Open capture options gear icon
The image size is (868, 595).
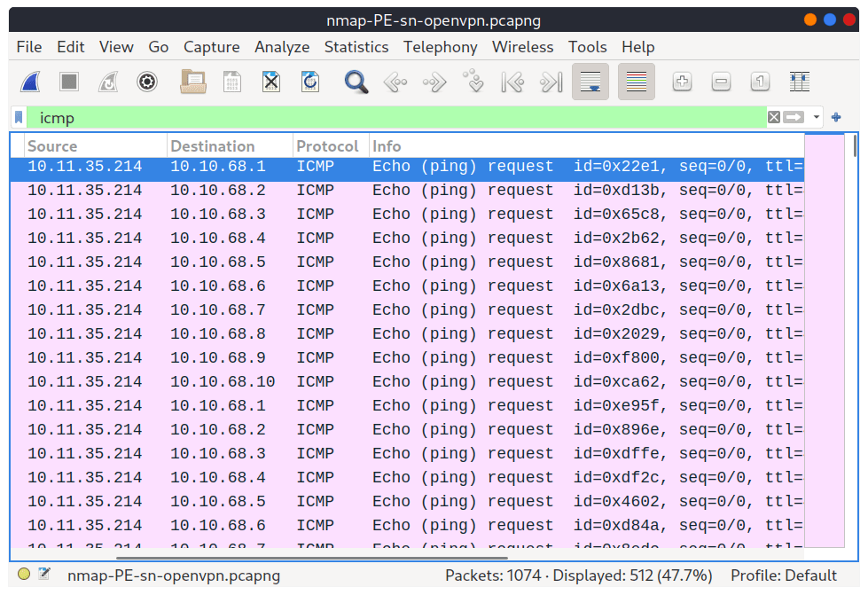point(146,82)
